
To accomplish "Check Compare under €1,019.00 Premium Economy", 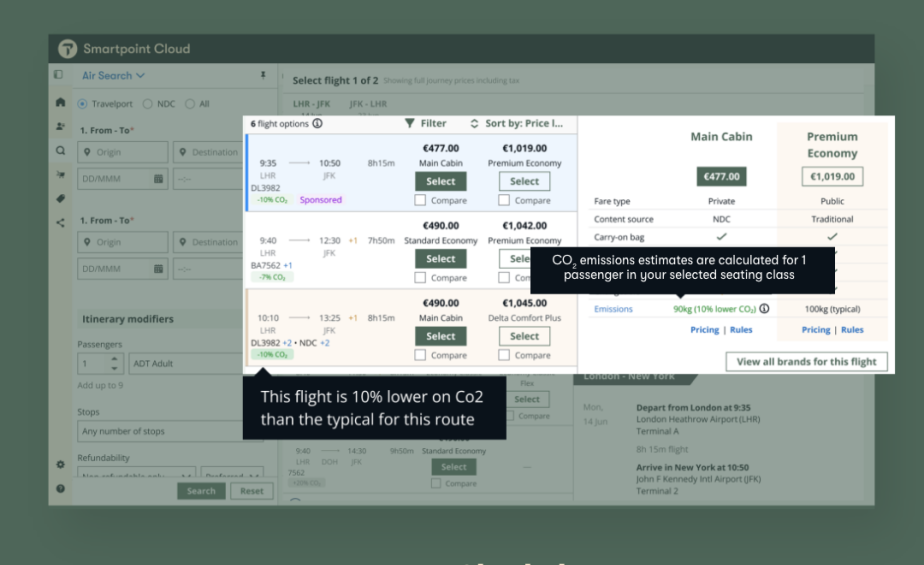I will coord(504,200).
